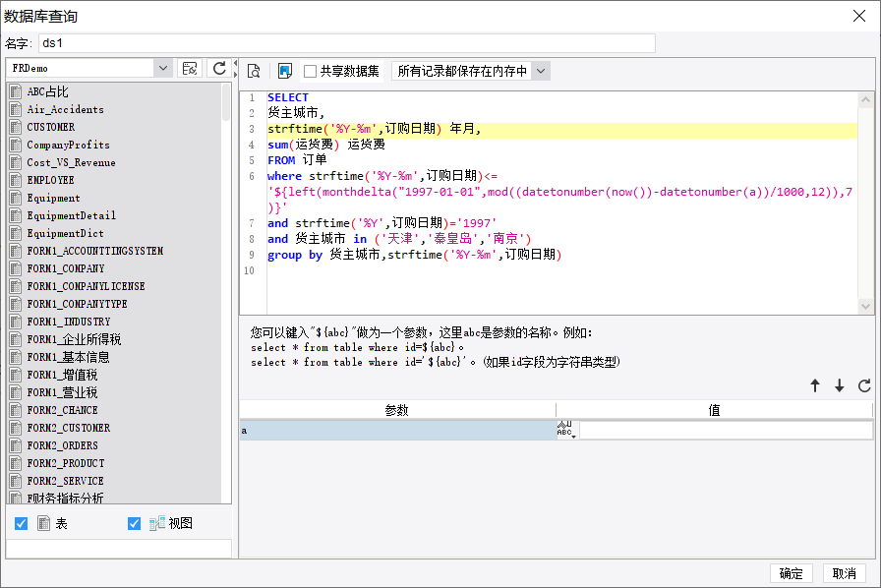Click the value field for parameter a
This screenshot has height=588, width=881.
(726, 430)
